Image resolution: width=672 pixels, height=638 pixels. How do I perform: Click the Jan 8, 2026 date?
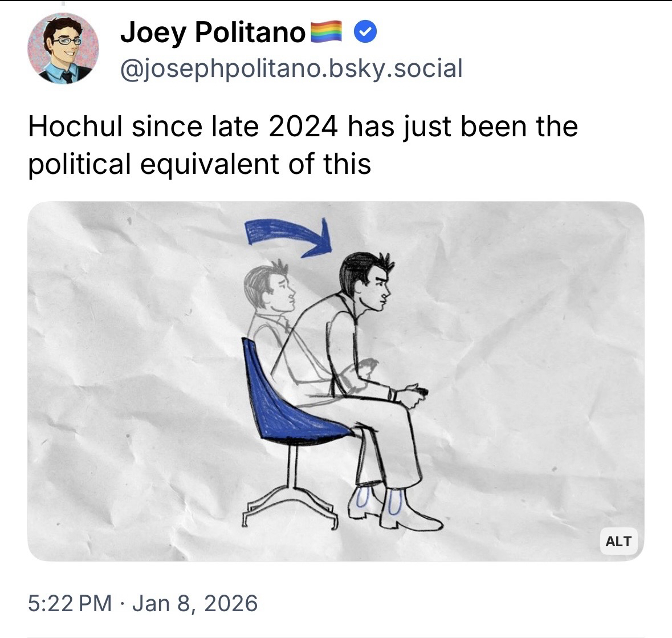pos(195,603)
